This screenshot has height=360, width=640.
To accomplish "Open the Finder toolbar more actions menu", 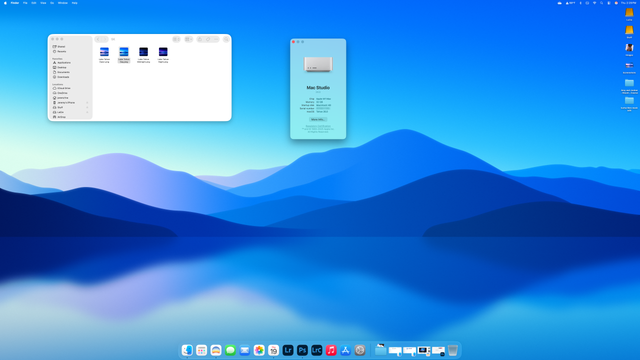I will tap(216, 39).
